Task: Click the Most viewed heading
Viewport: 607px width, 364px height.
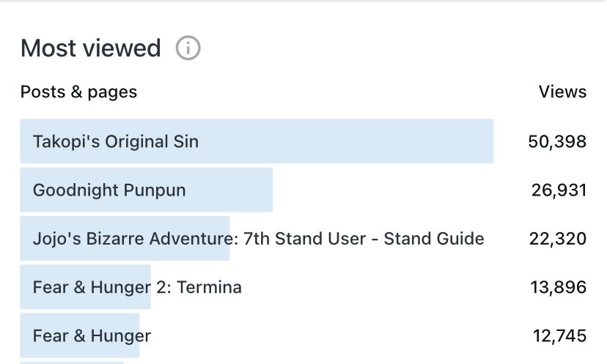Action: click(91, 48)
